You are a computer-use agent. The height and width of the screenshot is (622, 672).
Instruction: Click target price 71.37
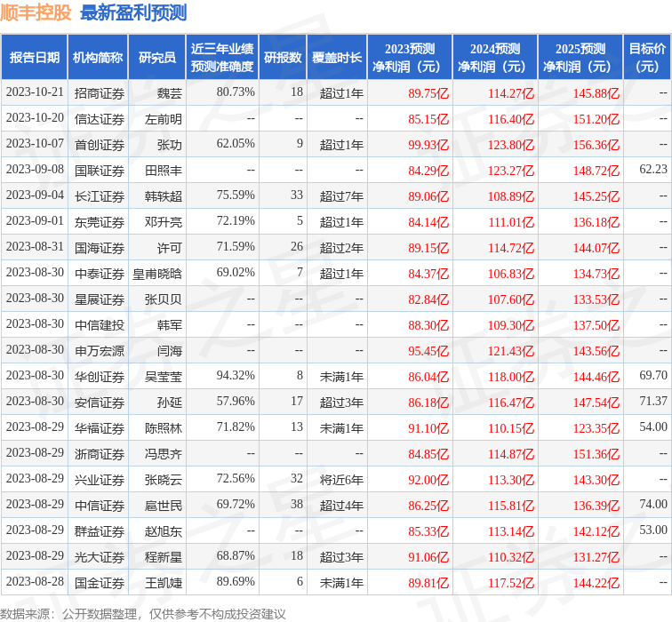(653, 402)
